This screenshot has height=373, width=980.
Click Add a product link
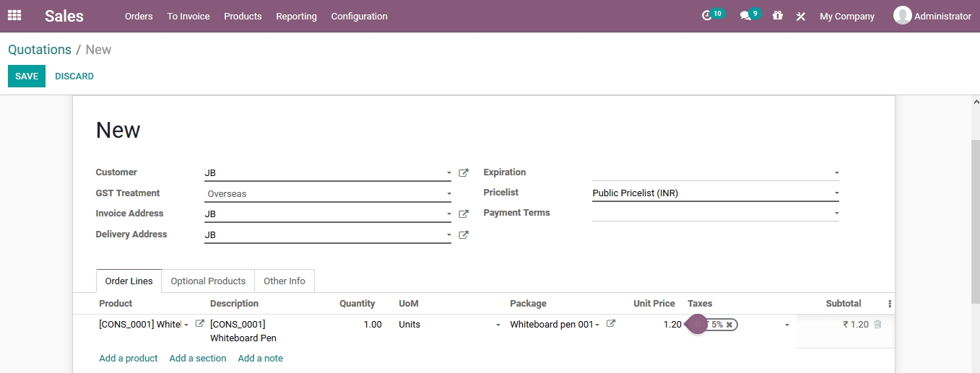[128, 359]
